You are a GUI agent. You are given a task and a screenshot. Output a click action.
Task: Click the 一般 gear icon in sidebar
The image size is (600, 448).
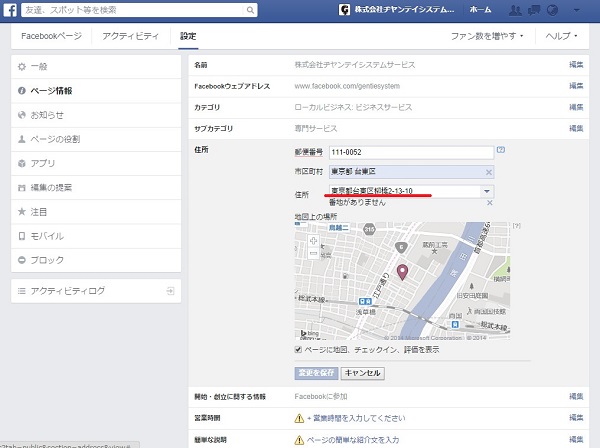tap(22, 67)
